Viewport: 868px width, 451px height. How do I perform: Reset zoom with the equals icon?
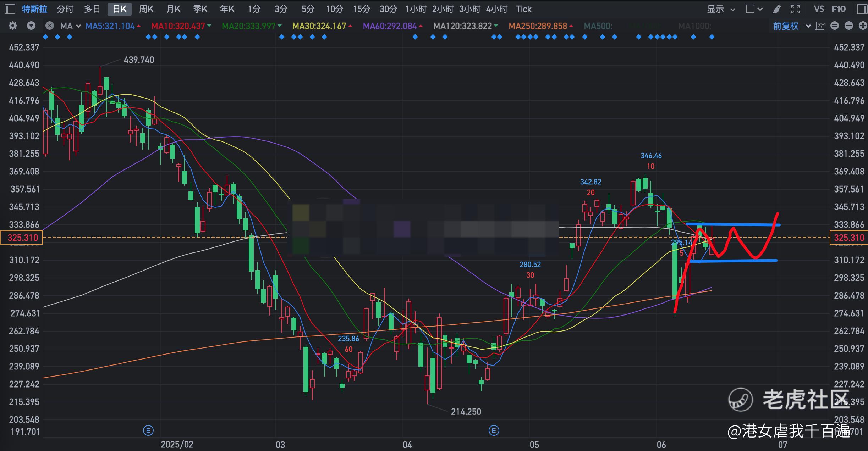pyautogui.click(x=835, y=26)
